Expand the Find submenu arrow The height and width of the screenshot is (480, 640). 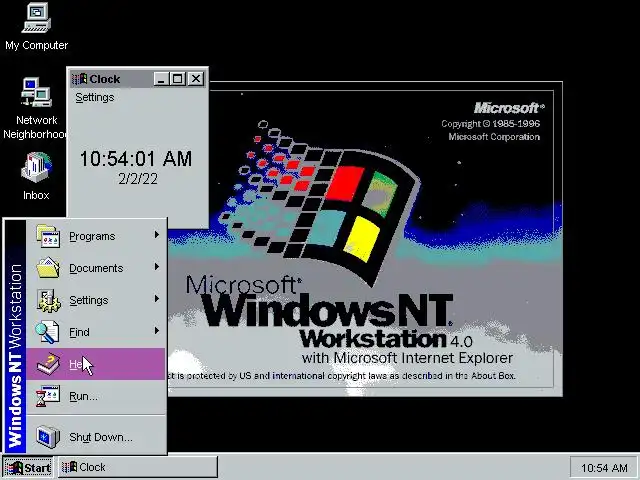pyautogui.click(x=156, y=331)
